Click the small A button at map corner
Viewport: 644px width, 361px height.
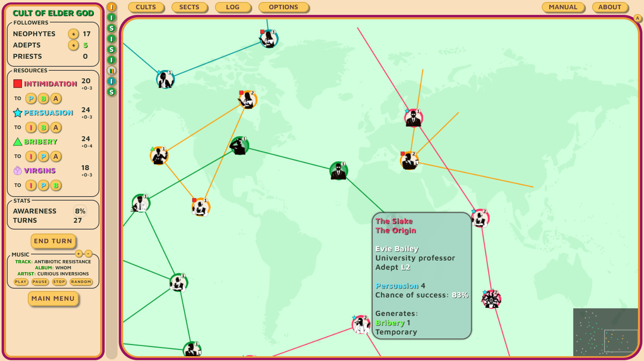tap(637, 18)
